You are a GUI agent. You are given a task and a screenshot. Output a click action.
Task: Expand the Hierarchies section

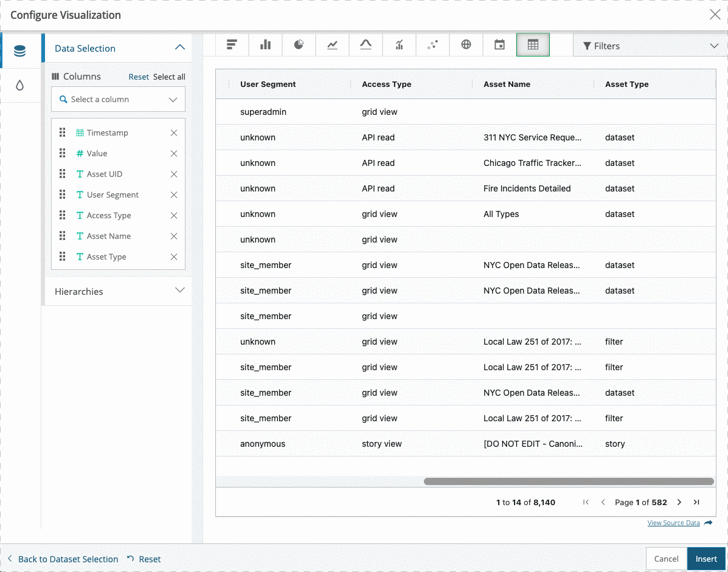click(x=179, y=291)
